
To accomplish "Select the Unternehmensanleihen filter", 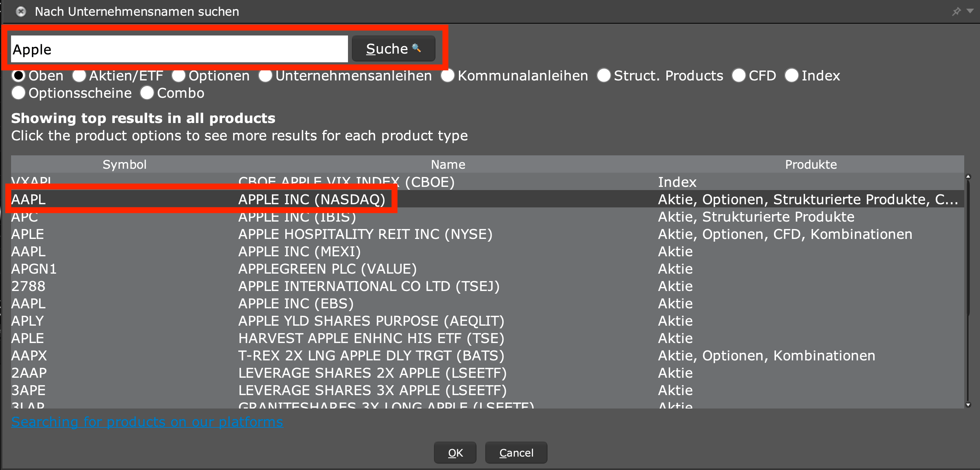I will tap(265, 75).
